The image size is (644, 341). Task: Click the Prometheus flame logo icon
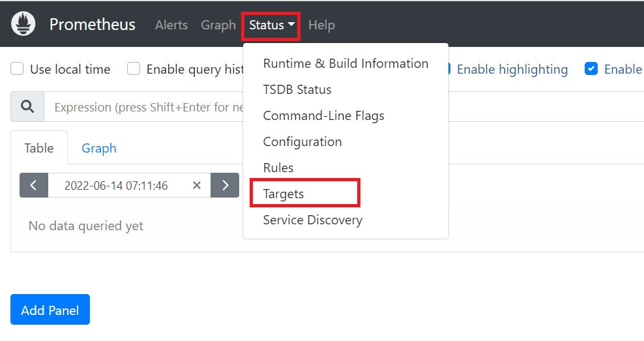coord(22,25)
